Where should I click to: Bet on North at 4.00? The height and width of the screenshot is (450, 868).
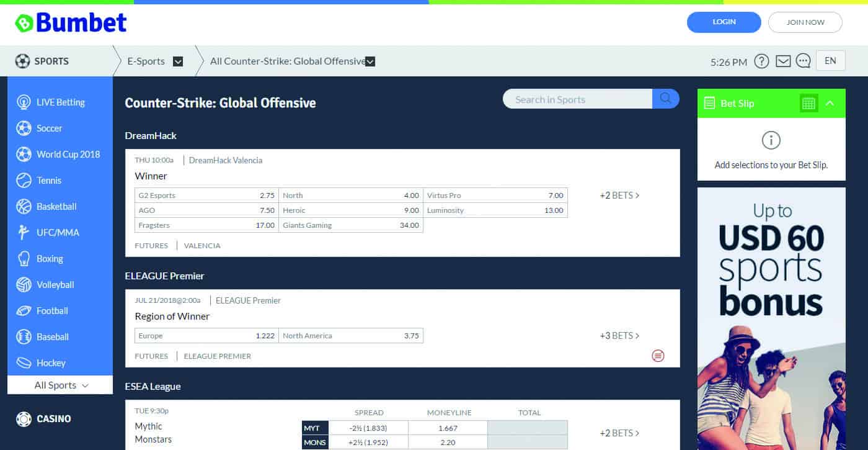[x=351, y=196]
